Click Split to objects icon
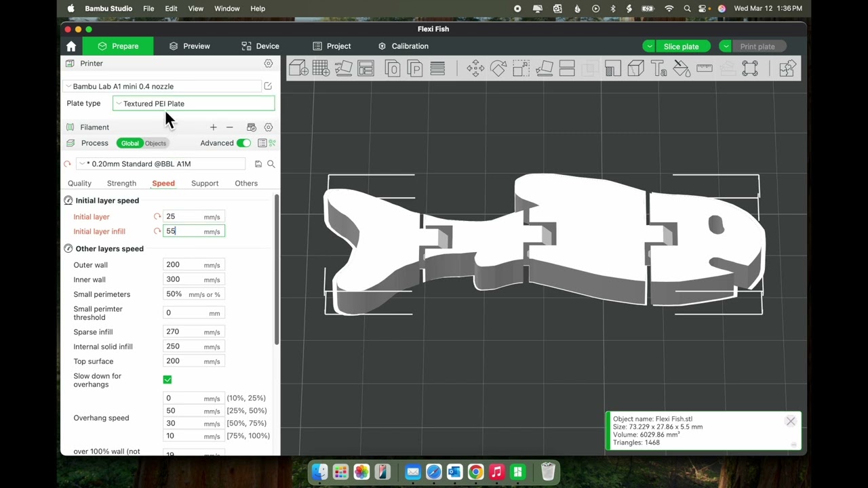This screenshot has width=868, height=488. (393, 68)
